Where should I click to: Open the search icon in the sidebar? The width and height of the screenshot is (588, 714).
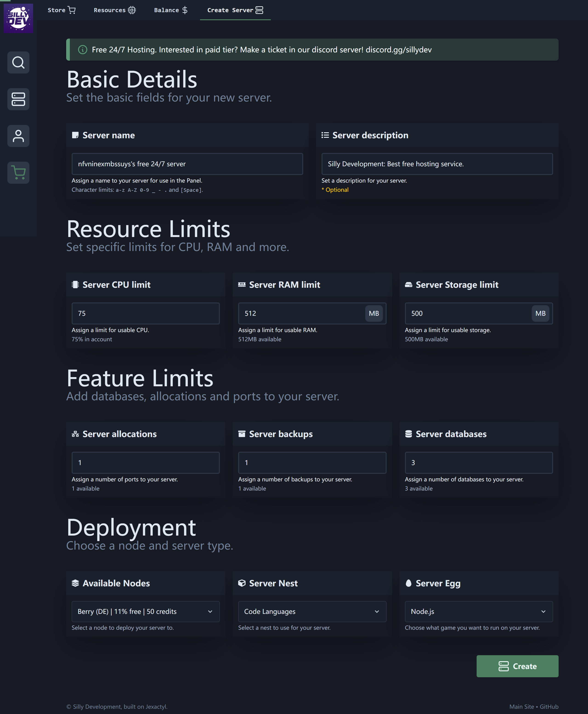coord(18,62)
